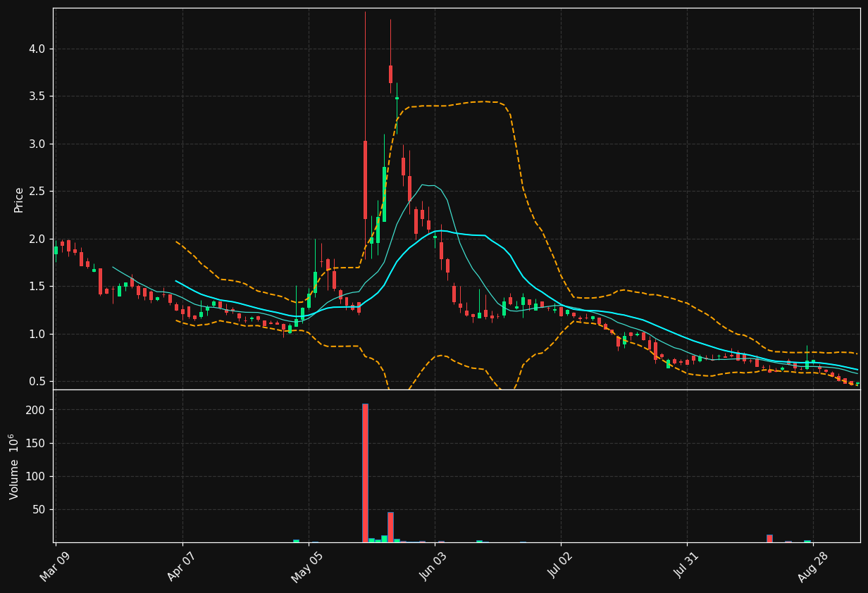Click the 50 volume axis label
868x593 pixels.
tap(39, 509)
